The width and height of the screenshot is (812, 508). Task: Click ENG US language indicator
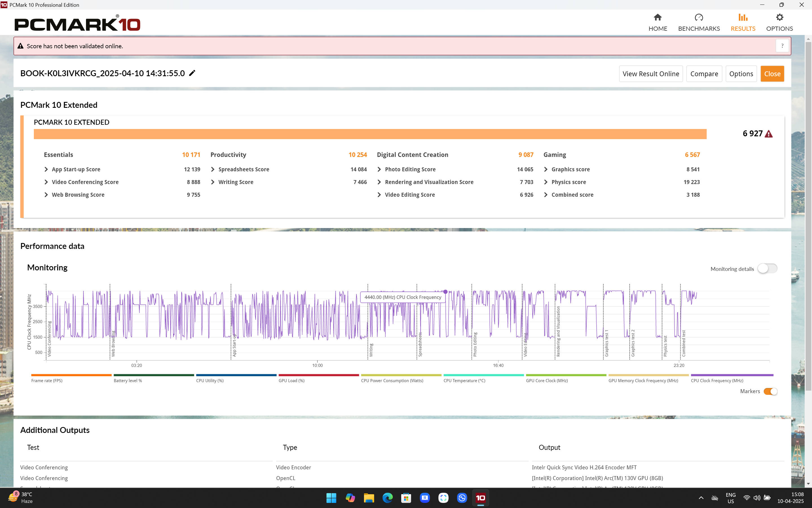coord(731,498)
